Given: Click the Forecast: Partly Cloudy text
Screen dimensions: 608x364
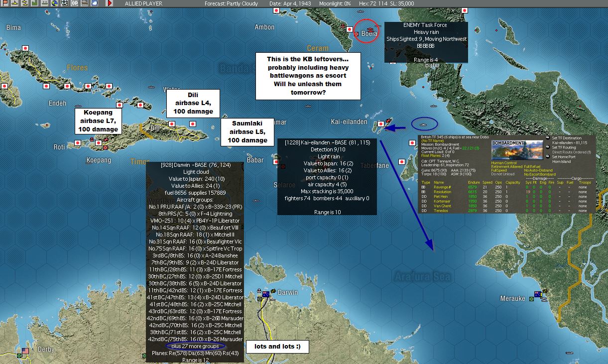Looking at the screenshot, I should 231,3.
